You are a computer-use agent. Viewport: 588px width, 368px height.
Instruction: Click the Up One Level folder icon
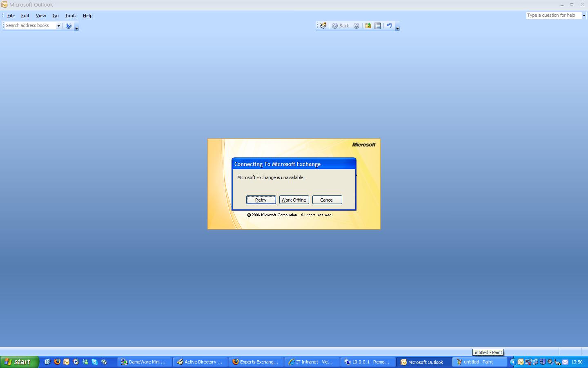(x=368, y=26)
